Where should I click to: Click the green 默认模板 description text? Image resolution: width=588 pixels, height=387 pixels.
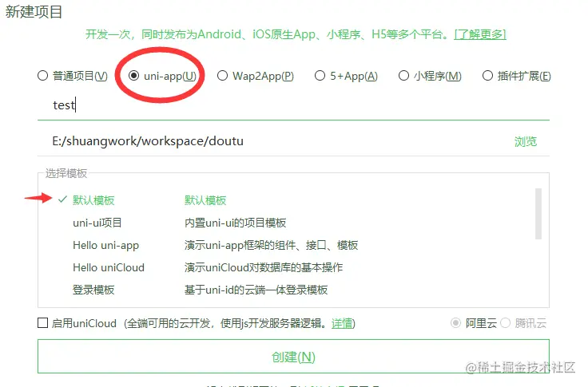pyautogui.click(x=205, y=200)
